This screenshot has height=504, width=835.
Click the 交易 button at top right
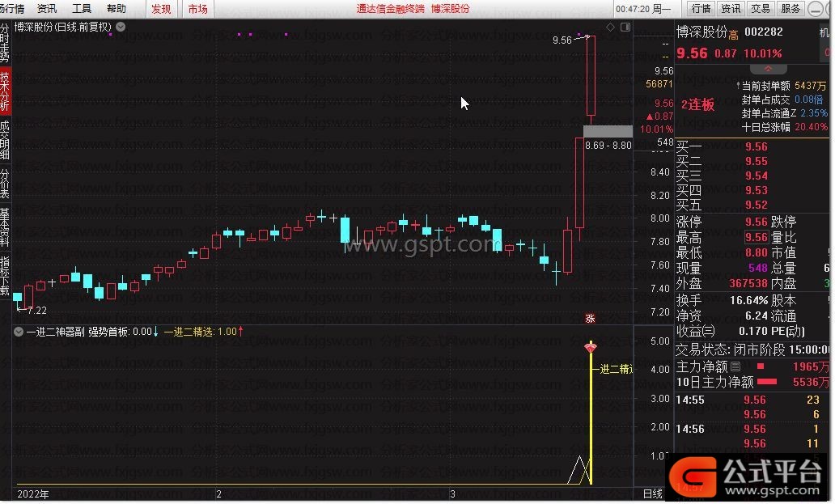(x=761, y=9)
